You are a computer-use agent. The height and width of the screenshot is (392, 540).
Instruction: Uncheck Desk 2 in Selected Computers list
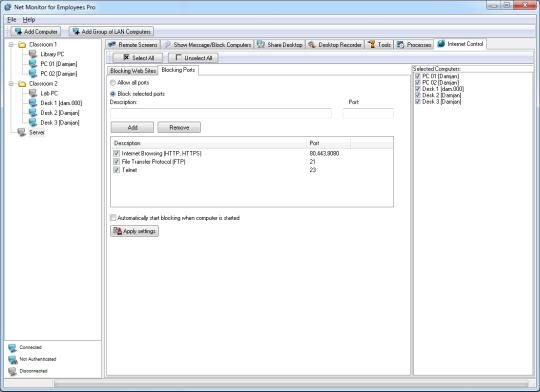click(x=418, y=95)
